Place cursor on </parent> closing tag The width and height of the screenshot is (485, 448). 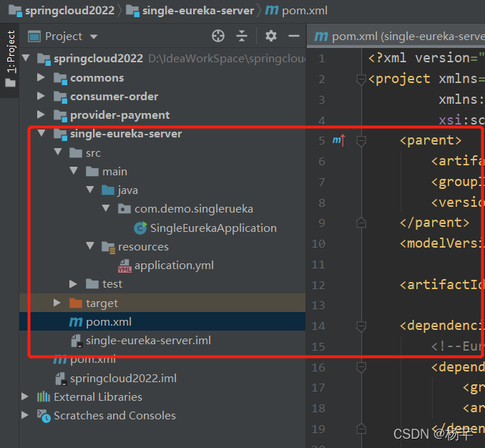pos(435,223)
